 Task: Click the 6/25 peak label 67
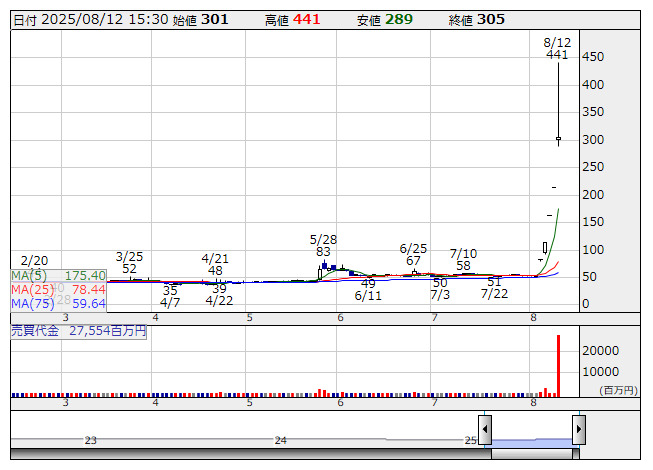pyautogui.click(x=413, y=261)
